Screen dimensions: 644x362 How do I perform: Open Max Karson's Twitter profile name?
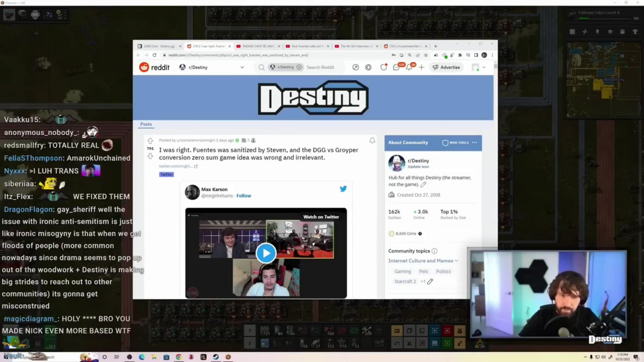(x=214, y=189)
